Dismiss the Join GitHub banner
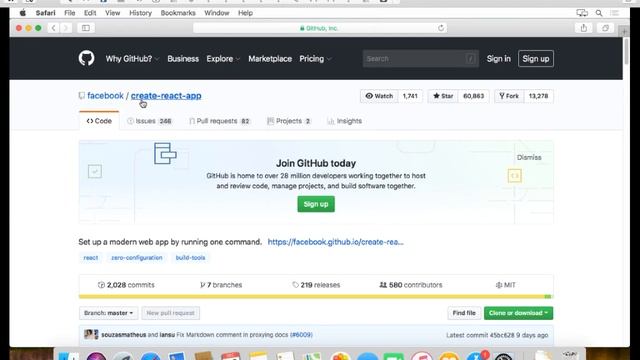640x360 pixels. [529, 157]
